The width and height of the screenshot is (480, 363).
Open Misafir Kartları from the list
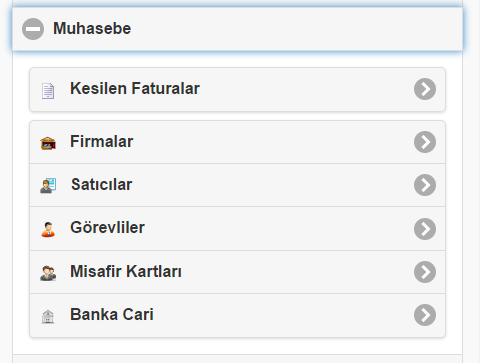[x=237, y=272]
